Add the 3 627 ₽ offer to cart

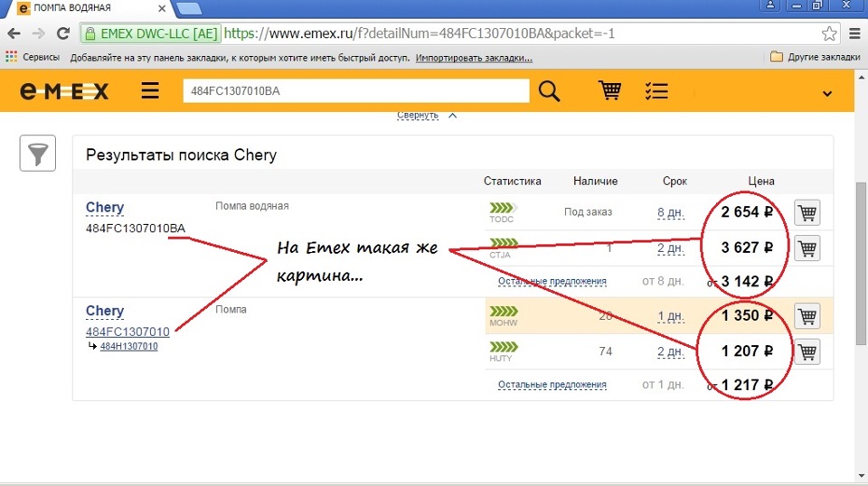coord(807,248)
